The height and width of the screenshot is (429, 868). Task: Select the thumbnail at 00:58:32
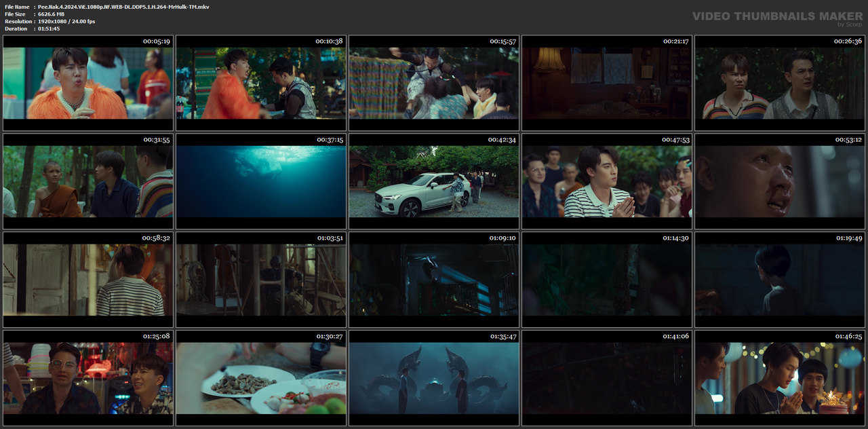pos(88,280)
